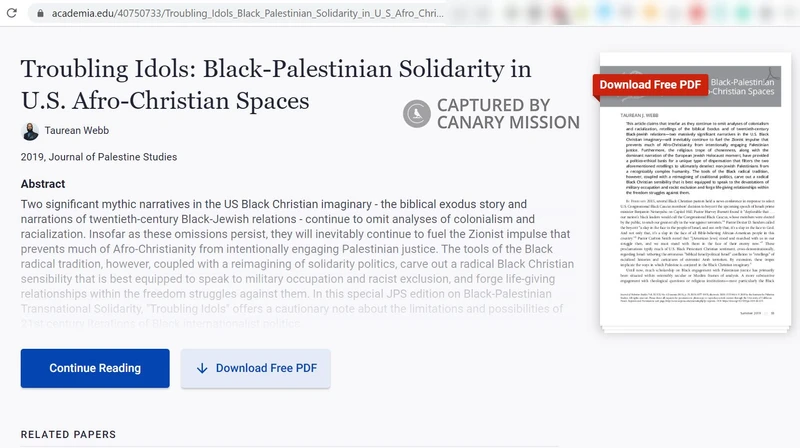The image size is (800, 448).
Task: Click the gray title banner in PDF preview
Action: (690, 87)
